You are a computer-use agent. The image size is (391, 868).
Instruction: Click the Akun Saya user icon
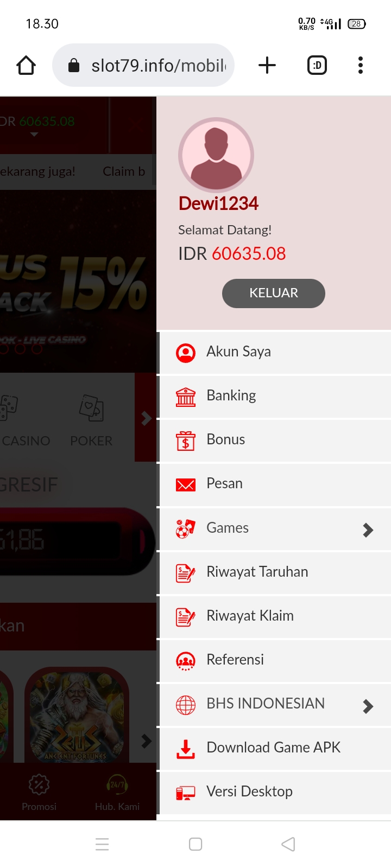[x=186, y=353]
